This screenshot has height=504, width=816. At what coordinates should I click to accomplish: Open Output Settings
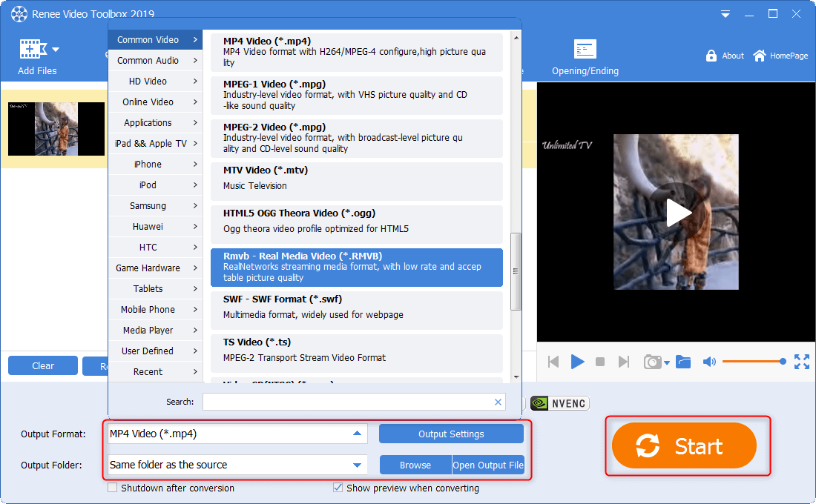451,434
